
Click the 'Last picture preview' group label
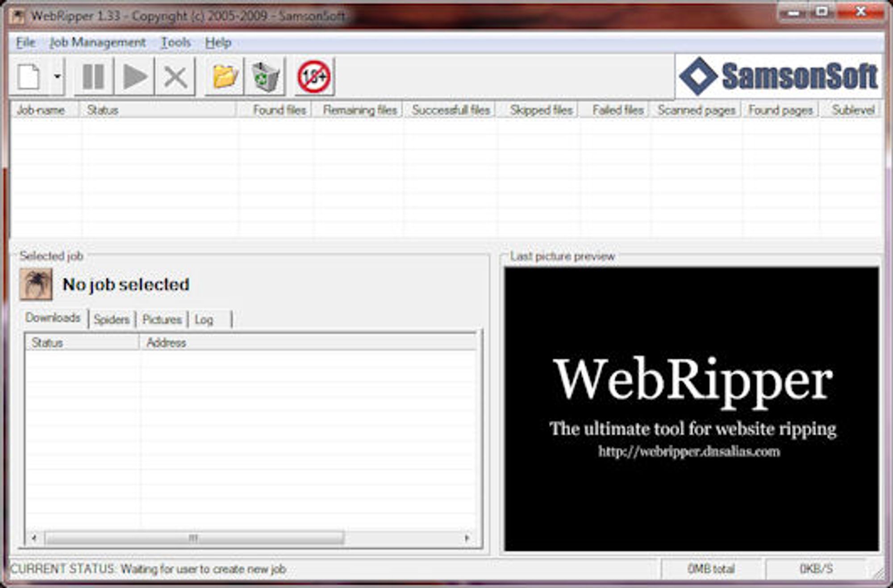(563, 256)
